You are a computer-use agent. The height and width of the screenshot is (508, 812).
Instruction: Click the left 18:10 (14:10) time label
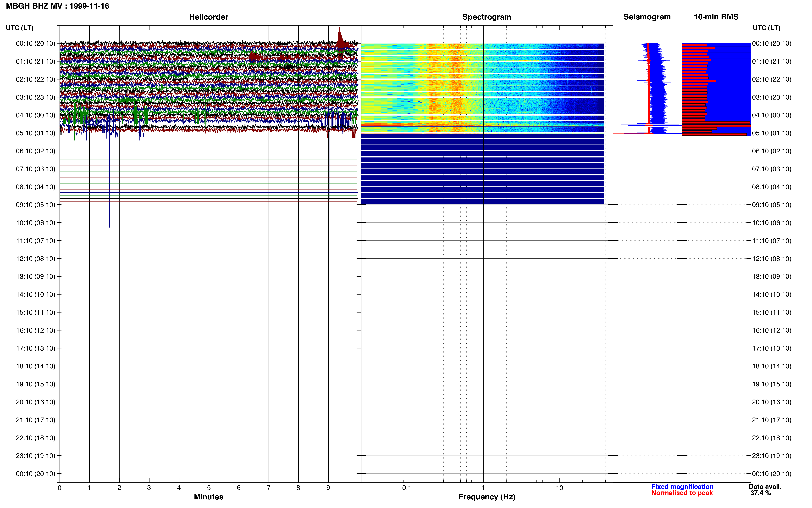pyautogui.click(x=36, y=366)
